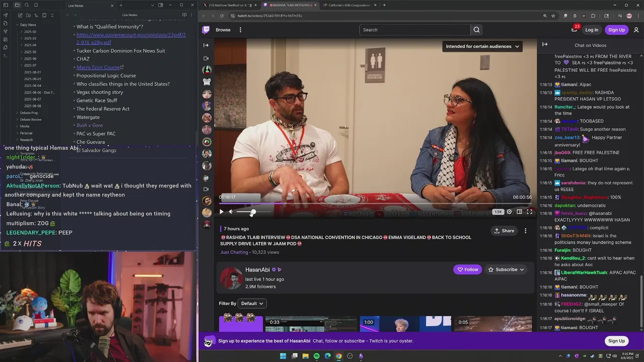Viewport: 644px width, 362px height.
Task: Create a new folder in Obsidian
Action: (28, 15)
